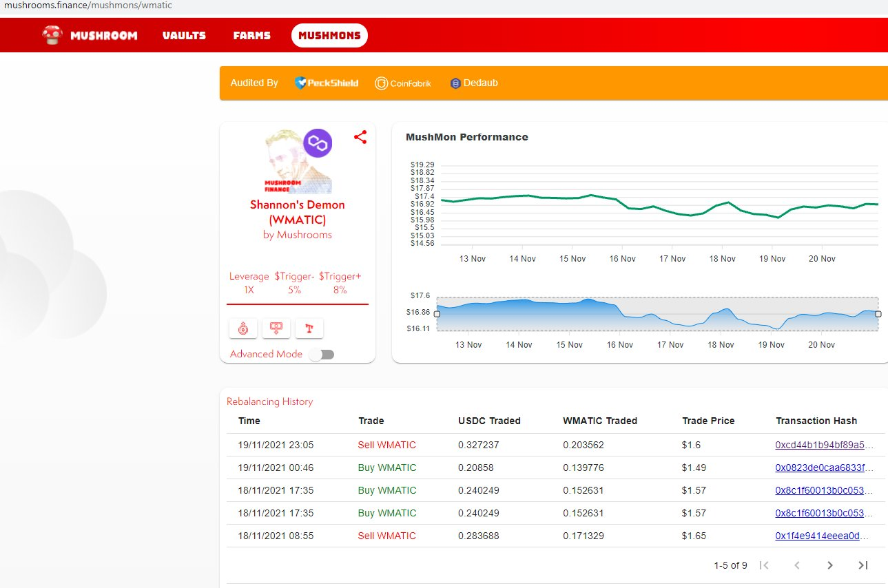Click the trade price $1.65

693,536
